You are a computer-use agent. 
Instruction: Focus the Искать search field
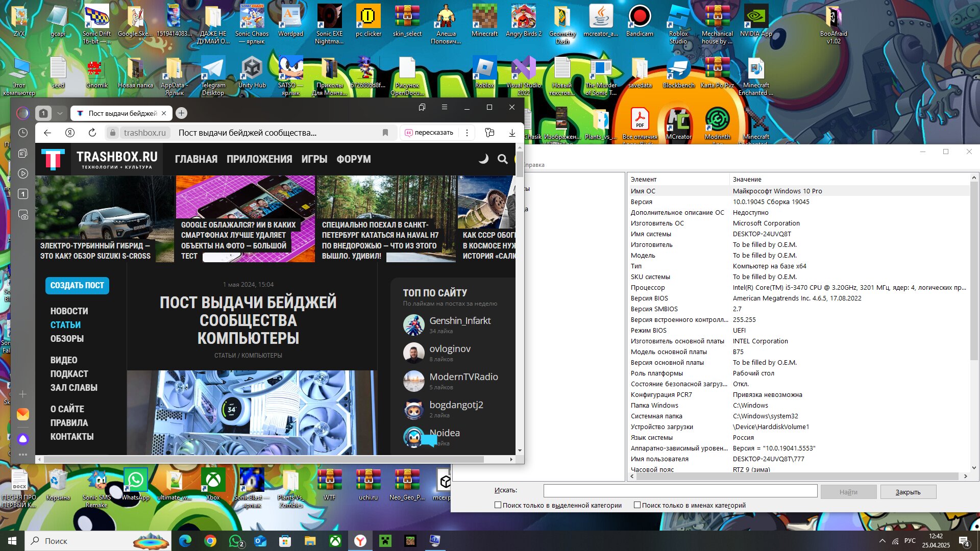pos(680,491)
